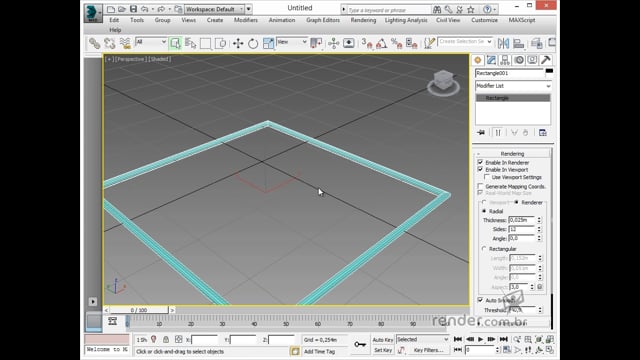
Task: Click the Auto Key button
Action: click(x=383, y=340)
